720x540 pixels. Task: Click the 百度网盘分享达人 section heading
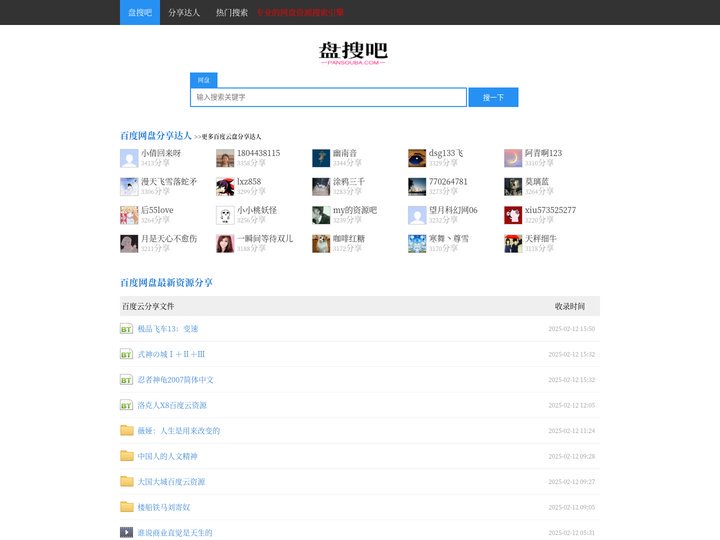(x=156, y=135)
